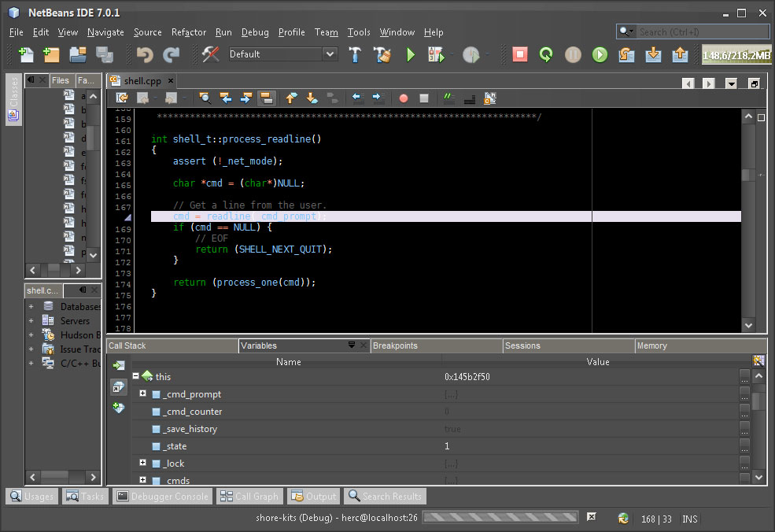The height and width of the screenshot is (532, 775).
Task: Click the source/header switch icon
Action: coord(490,98)
